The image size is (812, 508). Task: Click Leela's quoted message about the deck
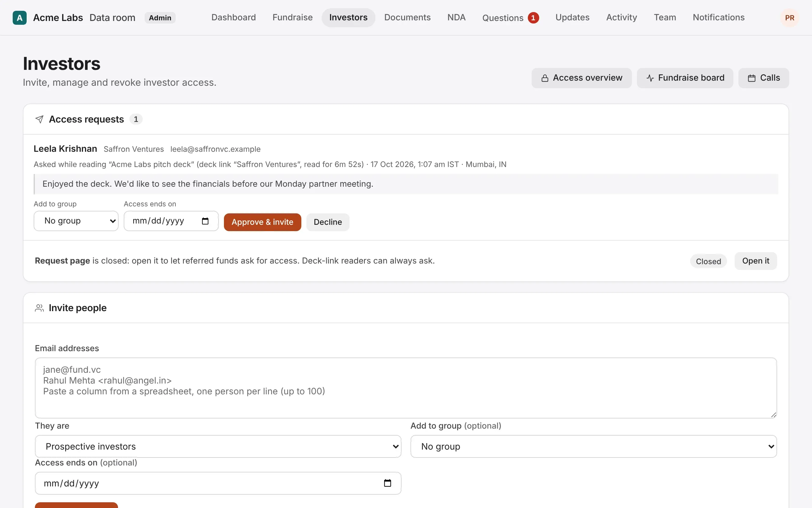point(406,184)
